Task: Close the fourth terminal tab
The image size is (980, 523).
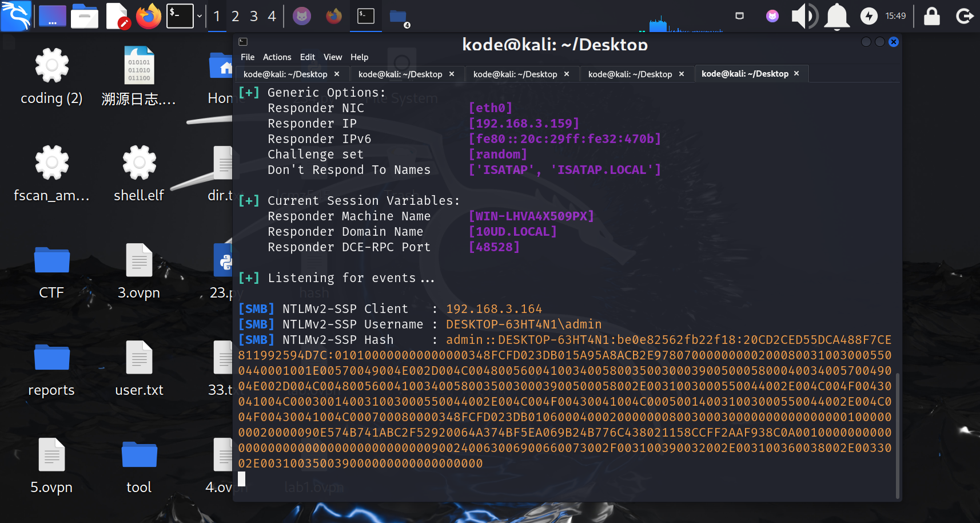Action: 682,74
